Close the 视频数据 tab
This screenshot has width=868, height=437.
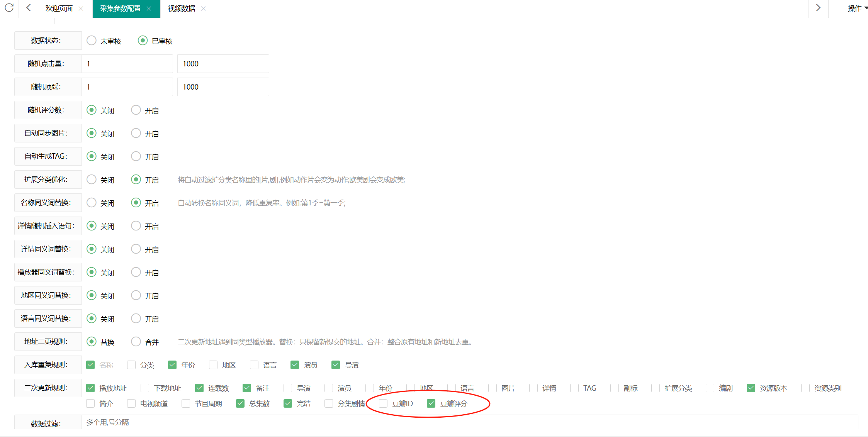tap(204, 8)
